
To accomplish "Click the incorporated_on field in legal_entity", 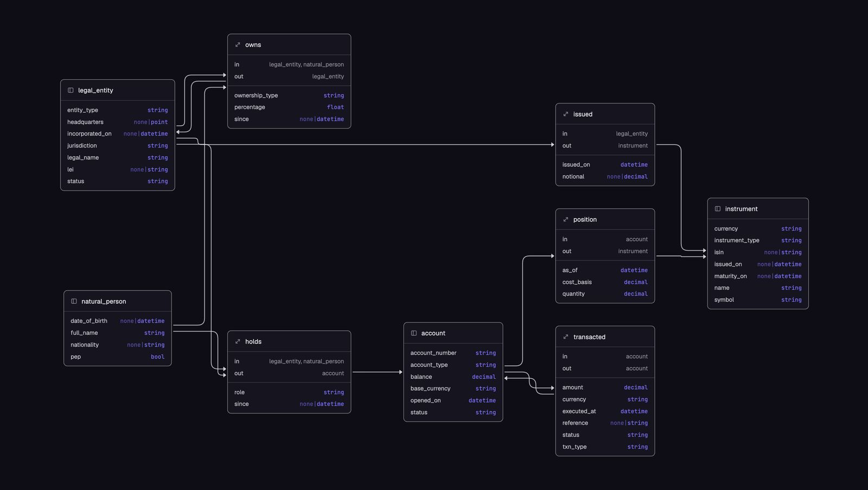I will [x=118, y=133].
